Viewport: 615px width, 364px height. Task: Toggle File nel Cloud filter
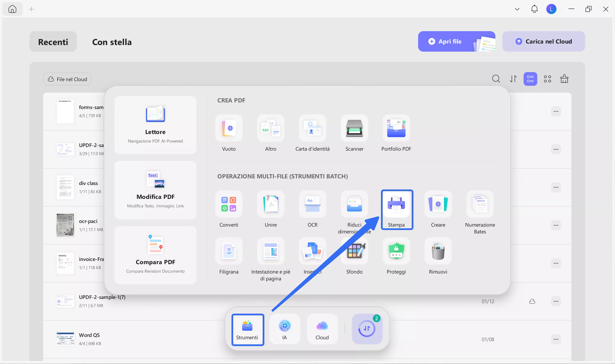pos(67,79)
